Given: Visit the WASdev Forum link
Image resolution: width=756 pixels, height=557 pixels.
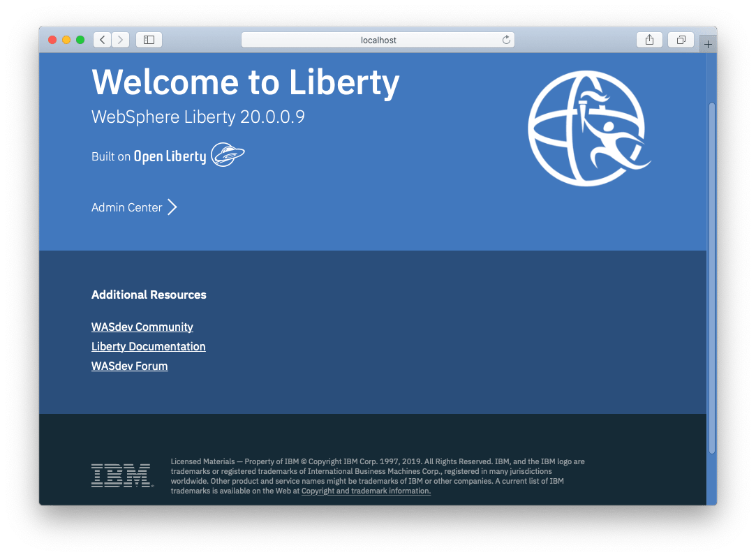Looking at the screenshot, I should tap(129, 366).
